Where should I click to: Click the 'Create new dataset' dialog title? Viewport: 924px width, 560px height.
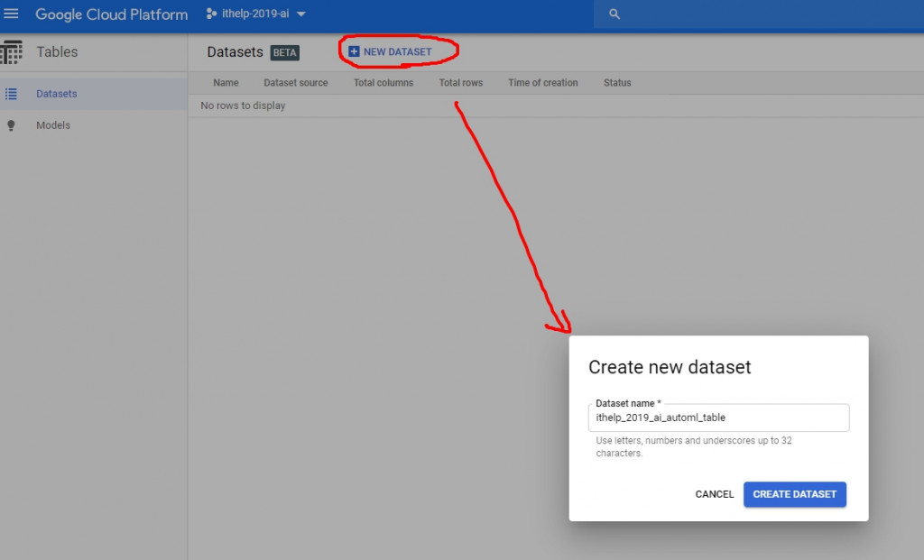(x=670, y=367)
